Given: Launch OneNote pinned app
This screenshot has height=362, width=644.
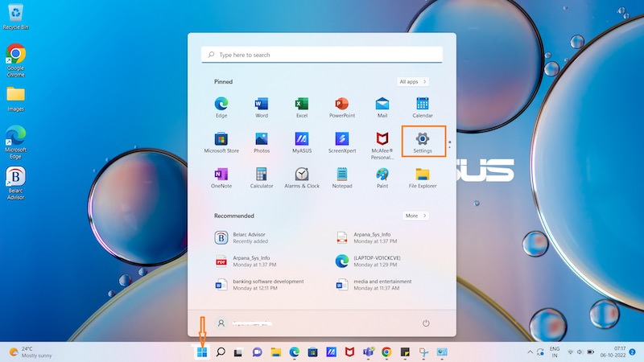Looking at the screenshot, I should tap(221, 178).
